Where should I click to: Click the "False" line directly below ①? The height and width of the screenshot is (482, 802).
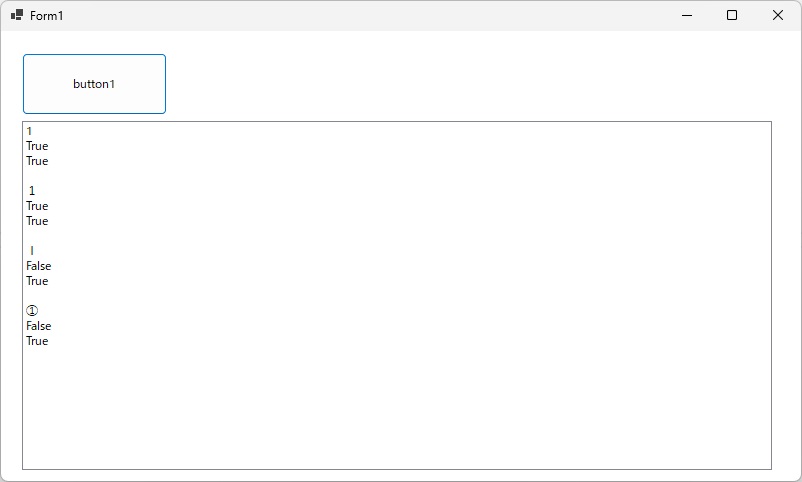(x=38, y=326)
